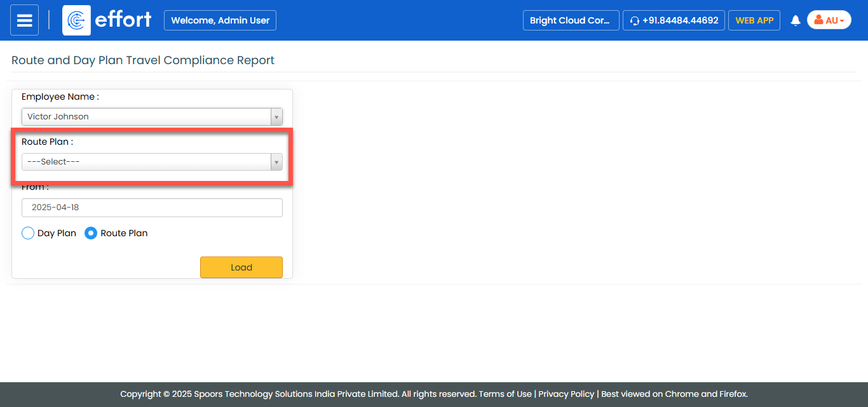Click the Effort logo icon
The height and width of the screenshot is (407, 868).
(x=76, y=20)
